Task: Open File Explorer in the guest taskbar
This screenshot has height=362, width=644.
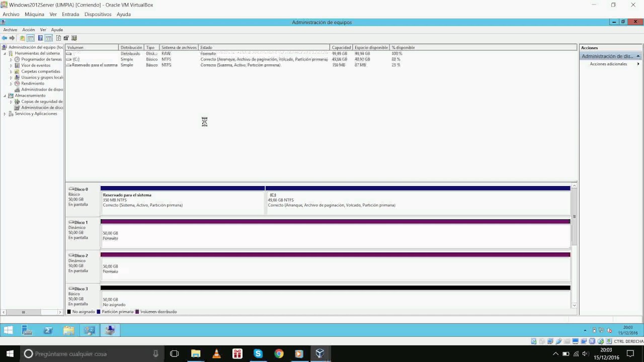Action: (69, 330)
